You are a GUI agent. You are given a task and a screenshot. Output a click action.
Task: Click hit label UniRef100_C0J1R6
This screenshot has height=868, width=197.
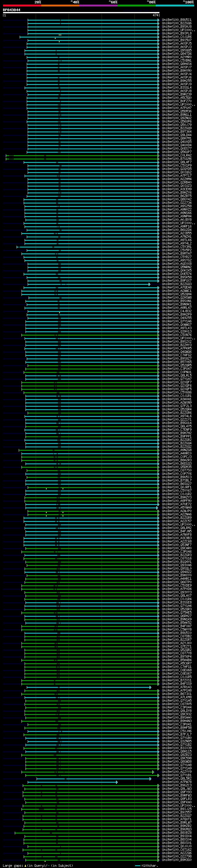[x=176, y=37]
